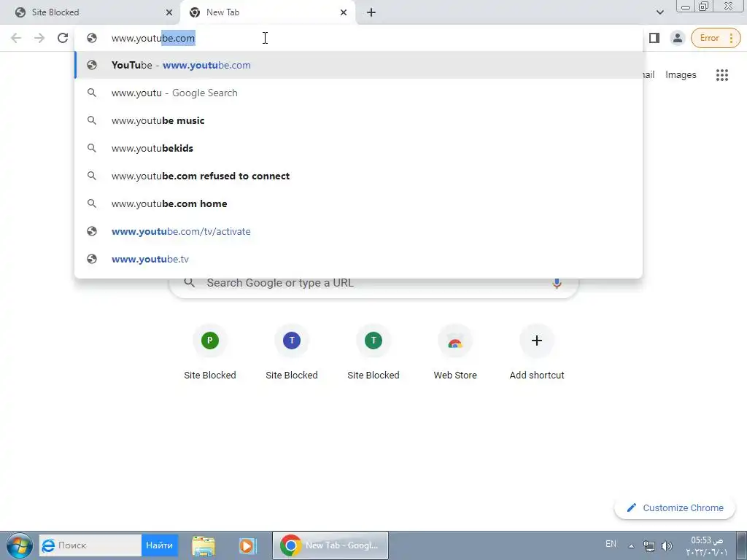Click the browser Forward arrow

[x=39, y=38]
